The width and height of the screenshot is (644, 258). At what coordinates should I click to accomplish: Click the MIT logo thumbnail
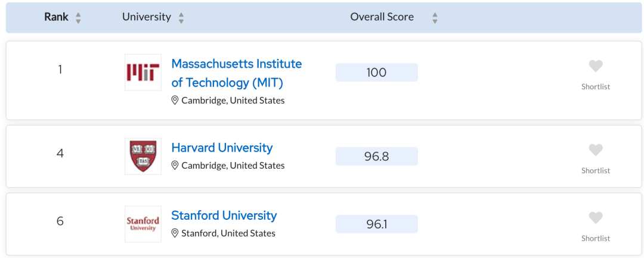pyautogui.click(x=143, y=72)
